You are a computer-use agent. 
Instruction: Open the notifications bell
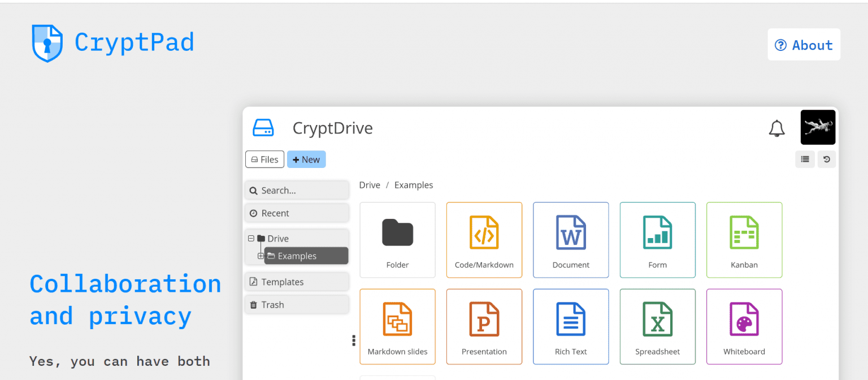777,129
